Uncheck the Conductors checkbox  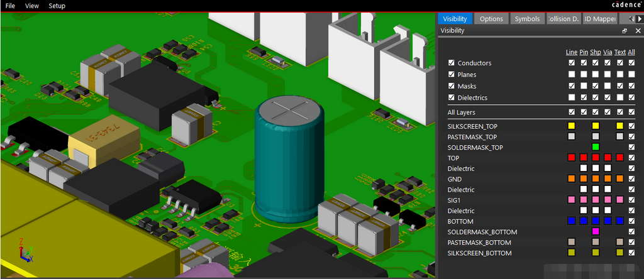tap(452, 63)
